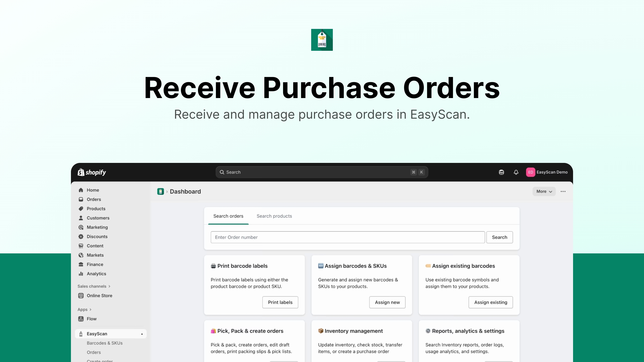Click the EasyScan app icon beside Dashboard

160,192
